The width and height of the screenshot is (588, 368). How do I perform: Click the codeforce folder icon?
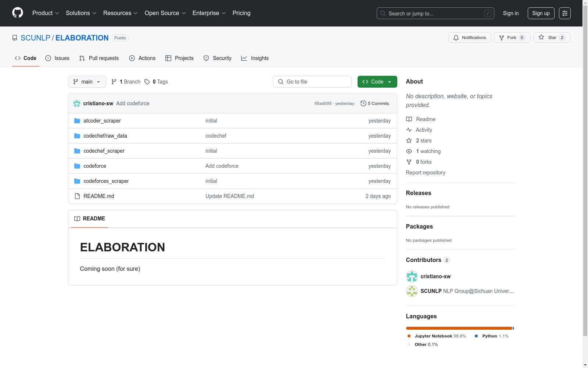click(77, 166)
